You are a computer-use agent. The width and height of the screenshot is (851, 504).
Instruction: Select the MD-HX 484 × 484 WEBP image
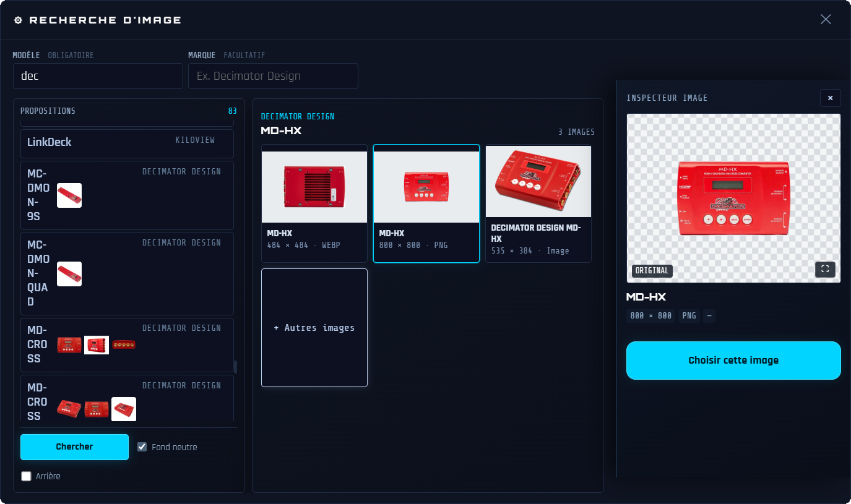pos(314,203)
